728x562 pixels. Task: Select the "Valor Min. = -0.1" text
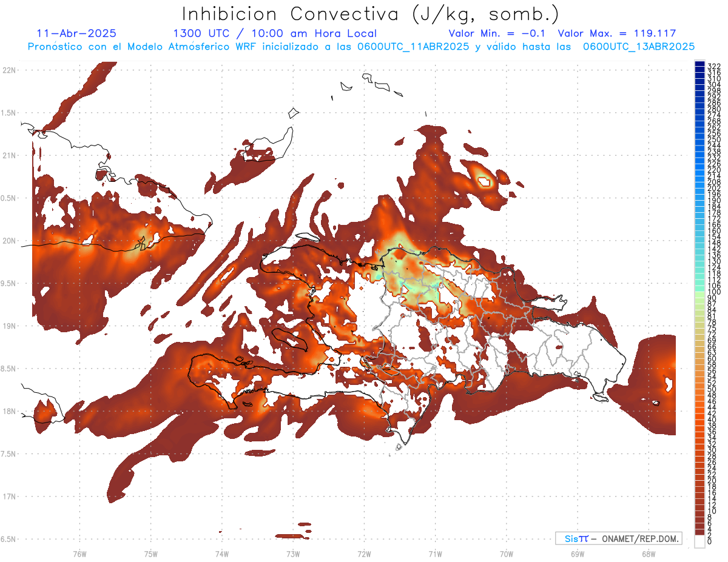[497, 33]
